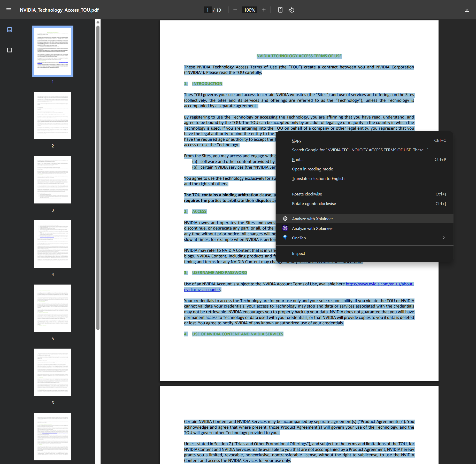The height and width of the screenshot is (464, 476).
Task: Open page 4 thumbnail
Action: (53, 244)
